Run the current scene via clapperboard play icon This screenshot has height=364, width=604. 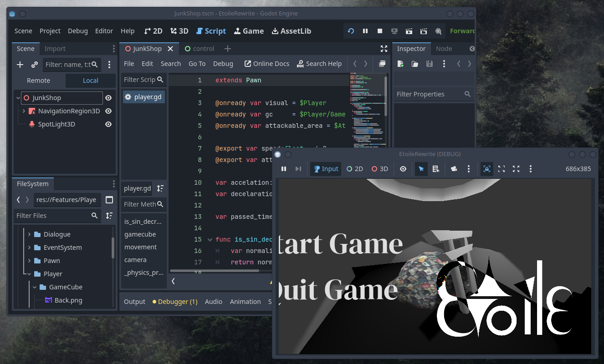[409, 31]
